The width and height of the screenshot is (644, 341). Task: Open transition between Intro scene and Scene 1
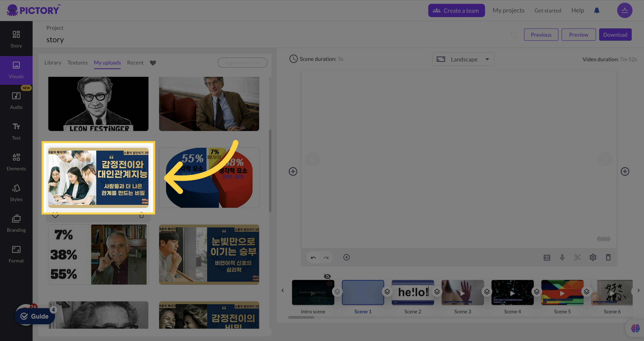tap(337, 292)
